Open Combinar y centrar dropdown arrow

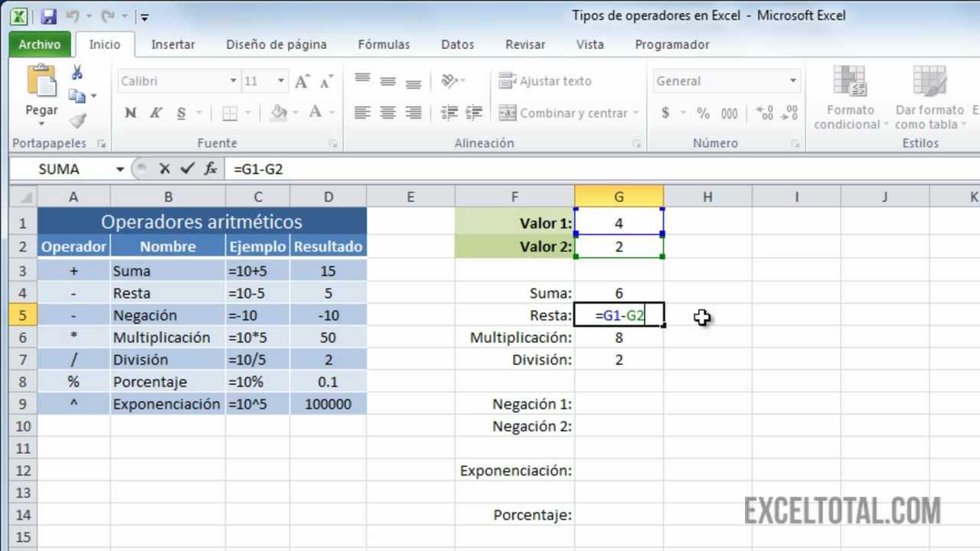(636, 113)
